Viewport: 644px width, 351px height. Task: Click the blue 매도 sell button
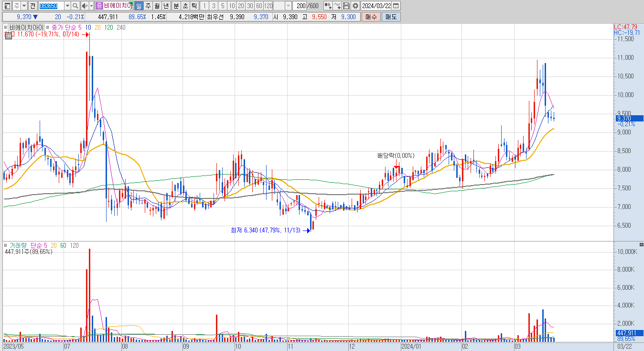(x=391, y=17)
